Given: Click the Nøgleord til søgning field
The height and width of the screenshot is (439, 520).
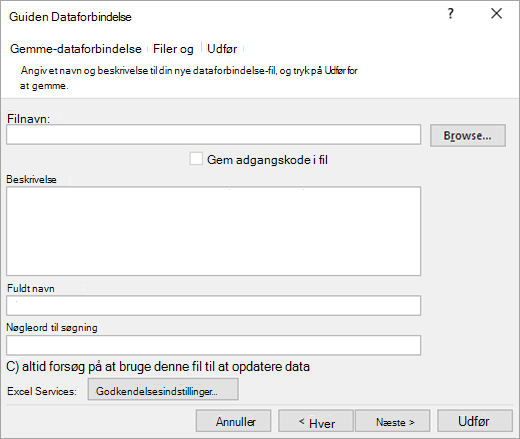Looking at the screenshot, I should click(x=213, y=345).
